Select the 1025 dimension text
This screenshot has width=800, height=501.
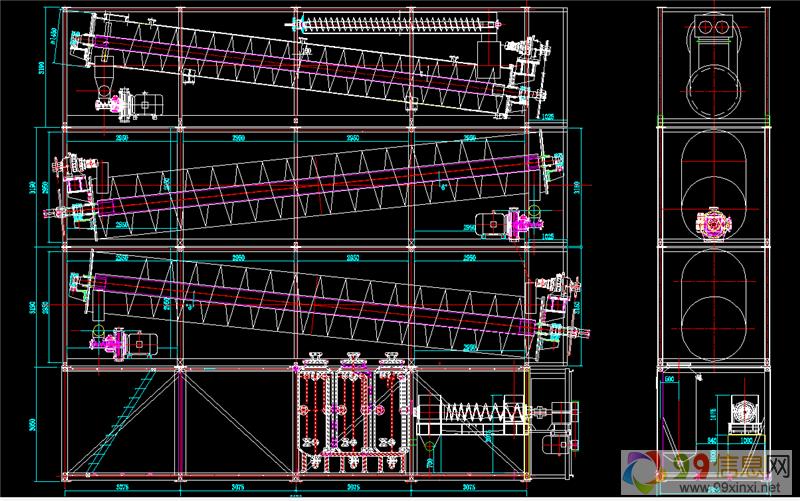point(547,117)
